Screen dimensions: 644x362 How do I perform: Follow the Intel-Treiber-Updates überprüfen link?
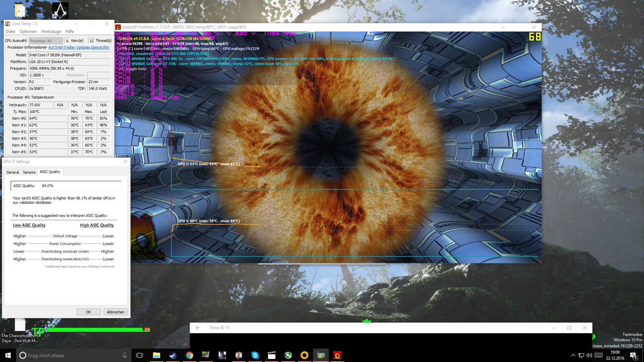(x=79, y=48)
